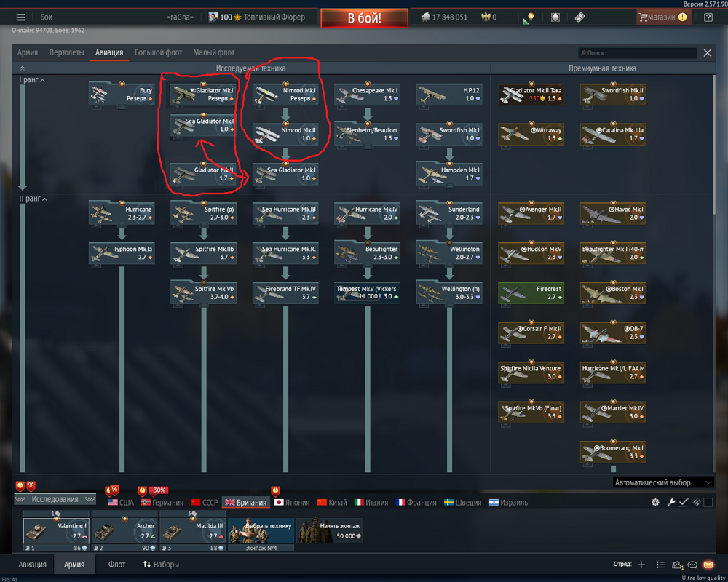Open the Автоматический выбор dropdown
728x582 pixels.
(663, 482)
